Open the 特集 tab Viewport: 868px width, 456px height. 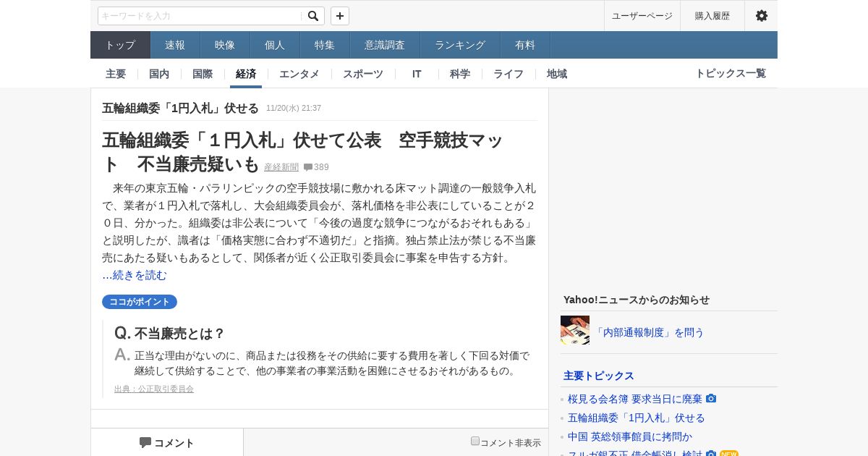(325, 45)
